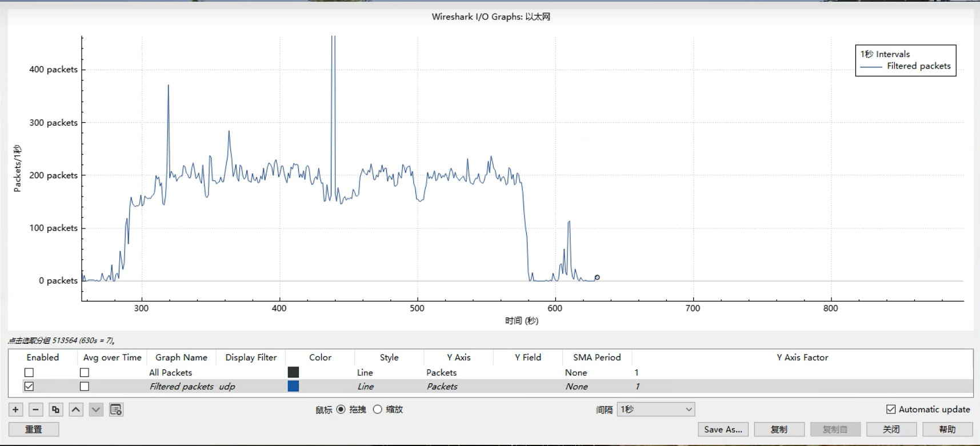Remove the selected graph with the minus button
Viewport: 980px width, 446px height.
click(x=35, y=409)
